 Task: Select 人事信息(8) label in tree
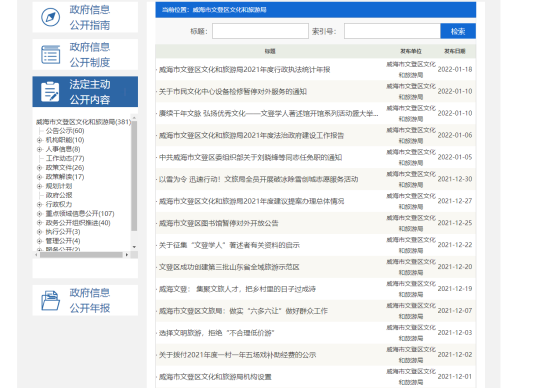[x=63, y=149]
